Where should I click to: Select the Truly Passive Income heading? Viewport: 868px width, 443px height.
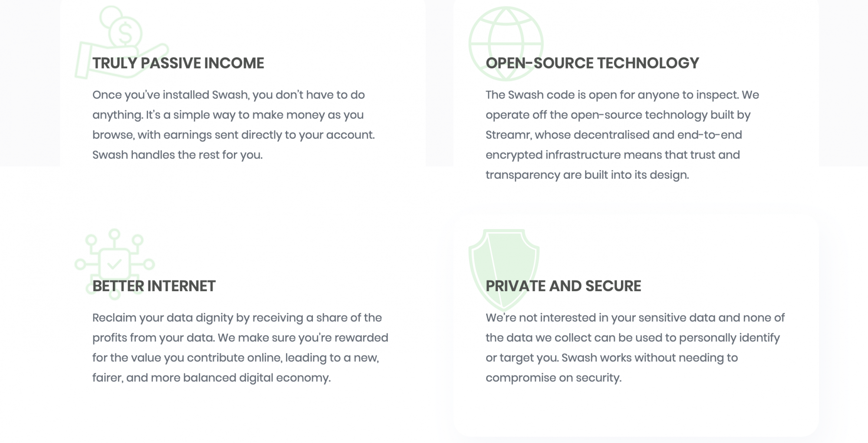[x=178, y=63]
